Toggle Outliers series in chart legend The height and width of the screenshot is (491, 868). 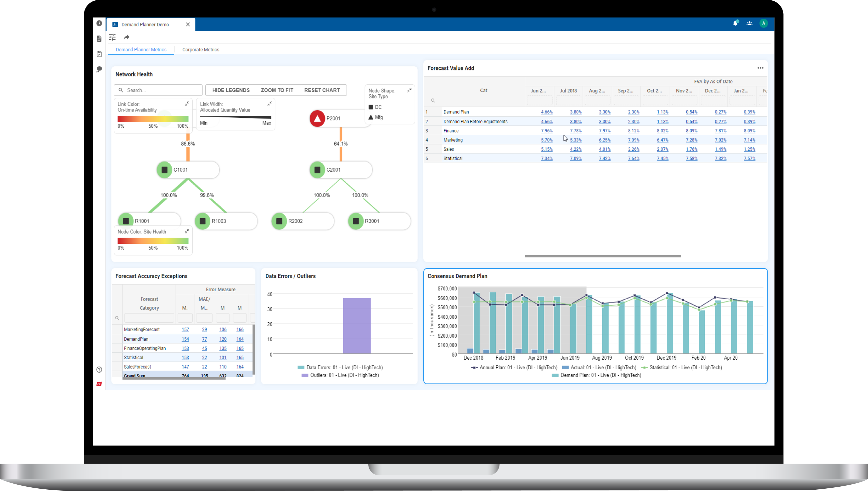pos(340,375)
